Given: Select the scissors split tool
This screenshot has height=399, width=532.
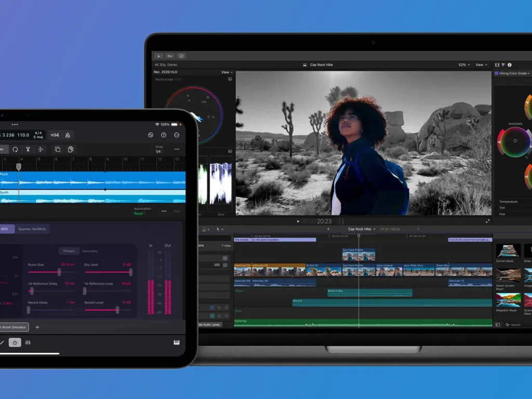Looking at the screenshot, I should click(x=28, y=149).
